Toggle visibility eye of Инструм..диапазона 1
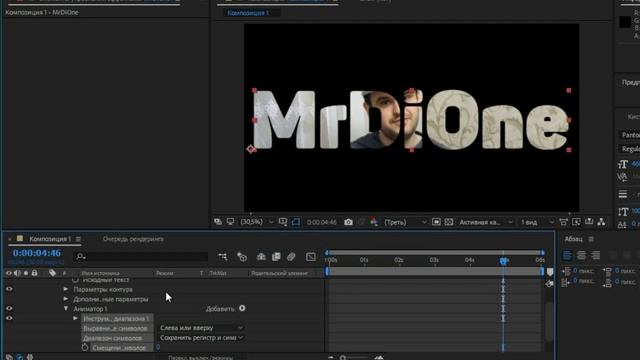This screenshot has height=360, width=640. (x=9, y=318)
